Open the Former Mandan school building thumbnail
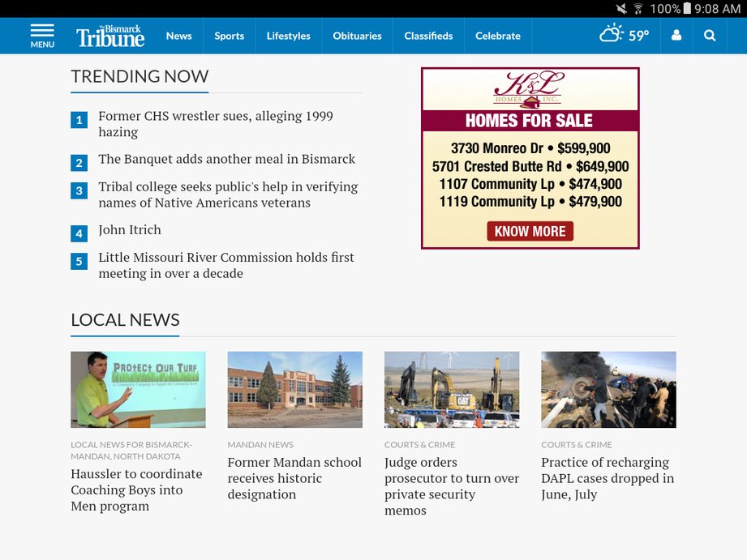The height and width of the screenshot is (560, 747). click(x=294, y=389)
